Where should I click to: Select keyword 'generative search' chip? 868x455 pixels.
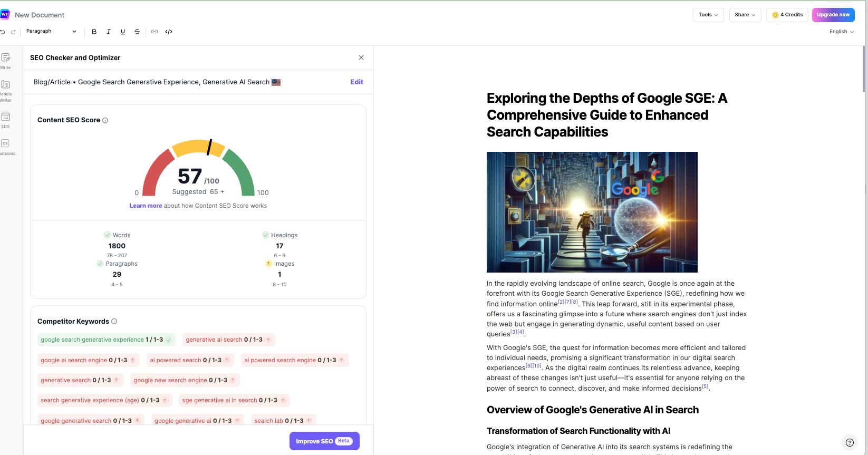(80, 380)
